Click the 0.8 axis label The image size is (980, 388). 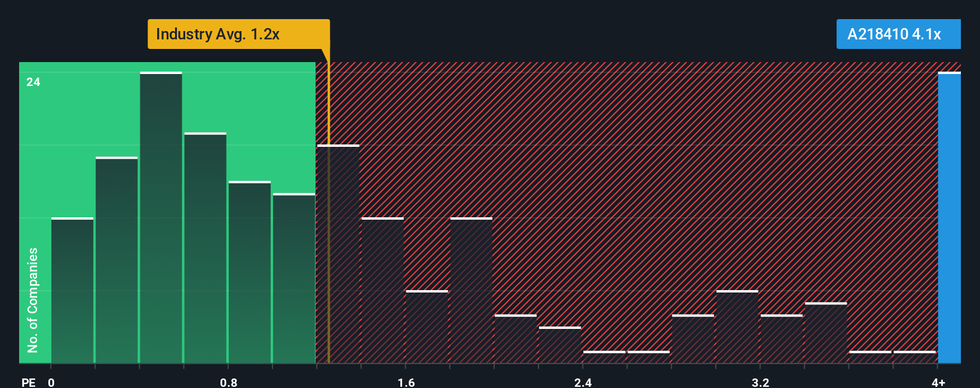(229, 382)
